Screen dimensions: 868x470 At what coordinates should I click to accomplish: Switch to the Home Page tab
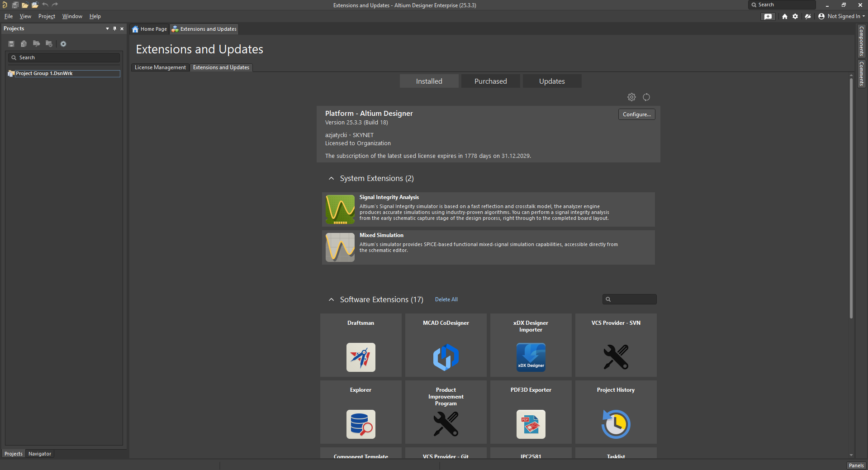coord(150,29)
